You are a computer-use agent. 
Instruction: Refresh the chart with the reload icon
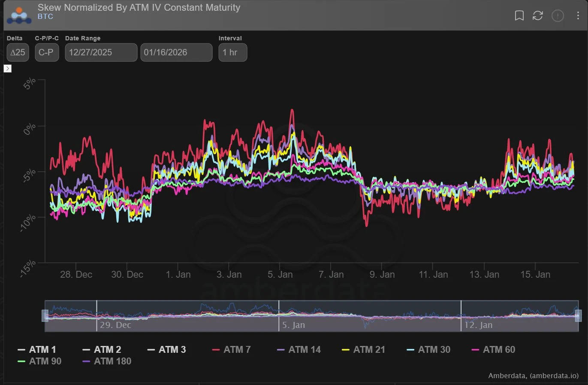(x=538, y=16)
